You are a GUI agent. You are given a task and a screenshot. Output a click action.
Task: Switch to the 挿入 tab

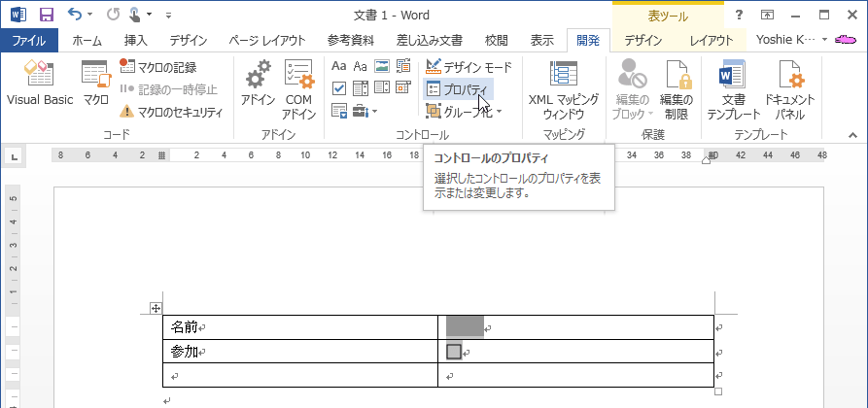point(136,40)
